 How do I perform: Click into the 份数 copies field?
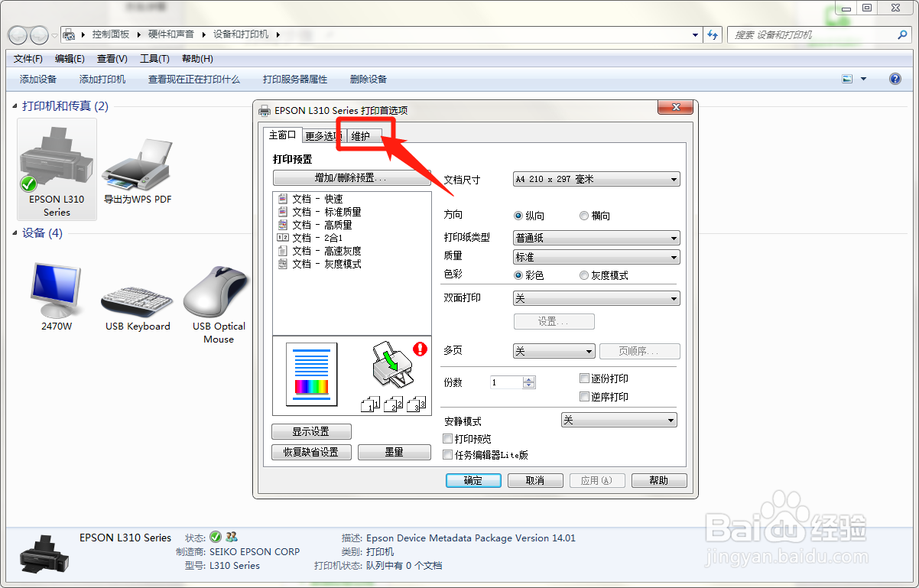pos(506,382)
